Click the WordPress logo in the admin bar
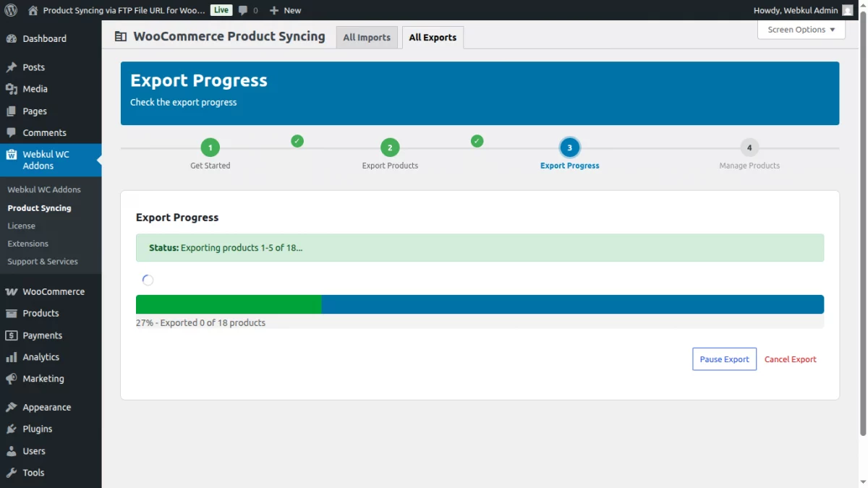868x488 pixels. tap(10, 9)
